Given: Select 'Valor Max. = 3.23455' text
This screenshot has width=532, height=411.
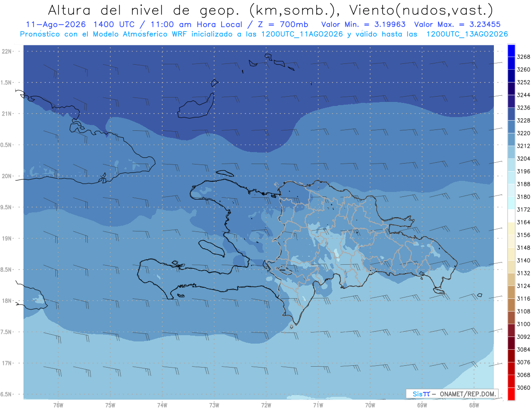Looking at the screenshot, I should point(457,25).
